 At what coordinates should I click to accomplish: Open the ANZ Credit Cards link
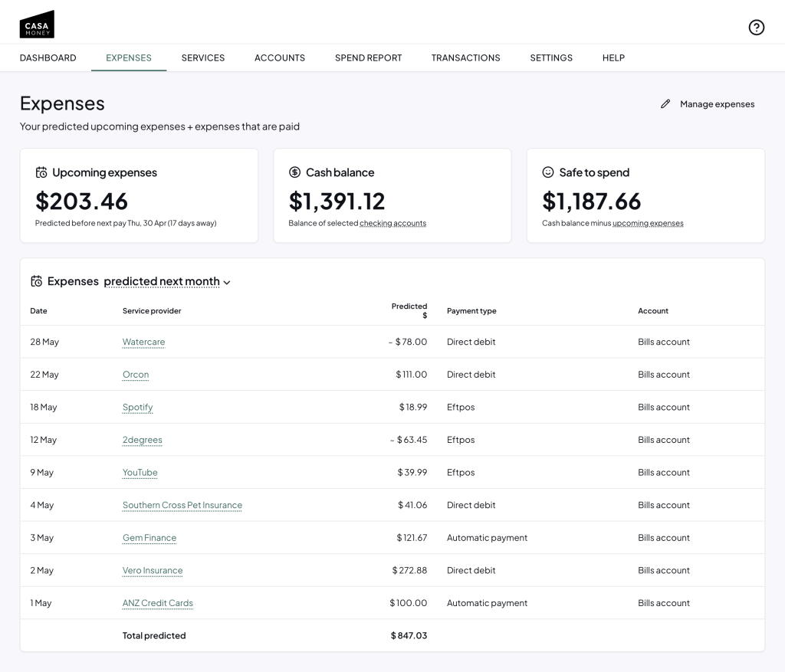pyautogui.click(x=157, y=603)
